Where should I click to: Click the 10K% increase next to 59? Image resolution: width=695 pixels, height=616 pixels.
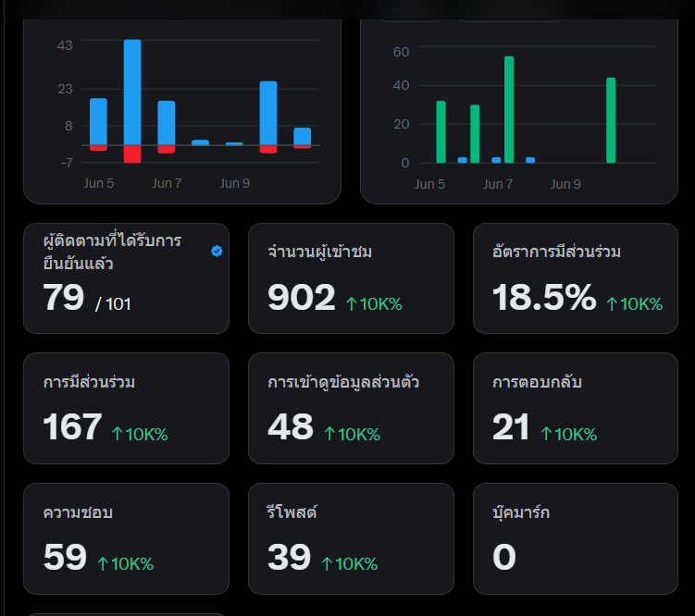click(126, 564)
